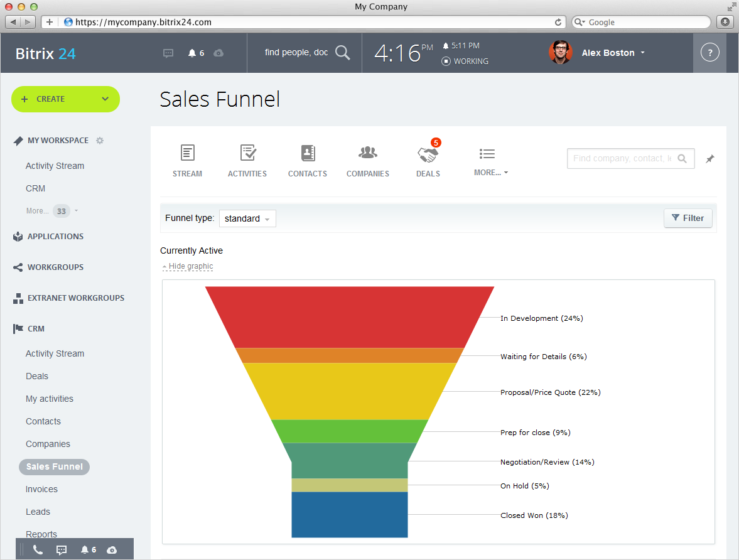Viewport: 739px width, 560px height.
Task: Open the Funnel type standard dropdown
Action: (x=247, y=218)
